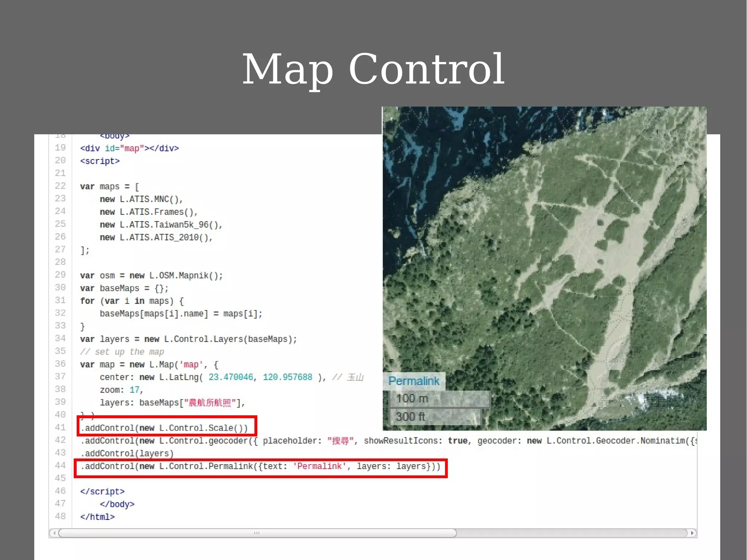Click 'new L.ATIS.MNC(),' line

(x=141, y=199)
